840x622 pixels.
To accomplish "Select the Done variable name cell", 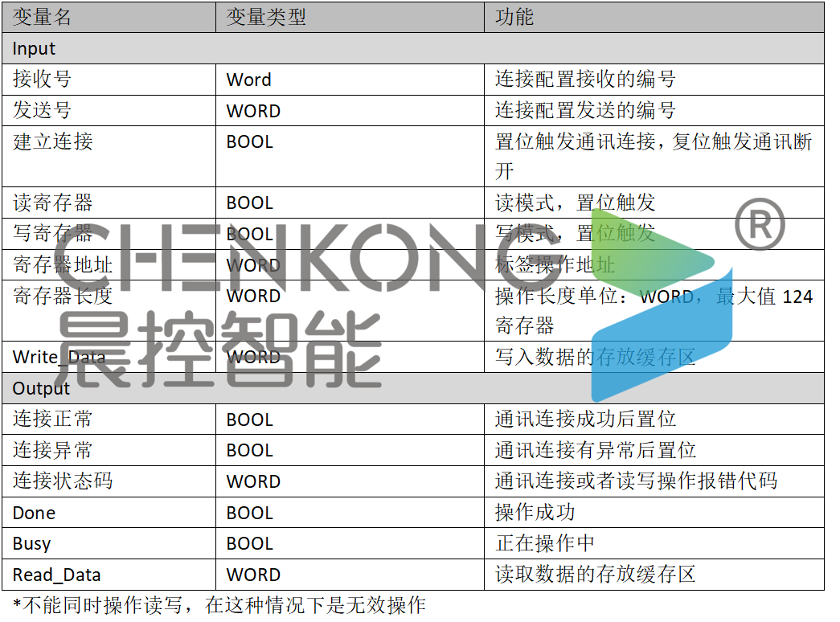I will pyautogui.click(x=34, y=513).
